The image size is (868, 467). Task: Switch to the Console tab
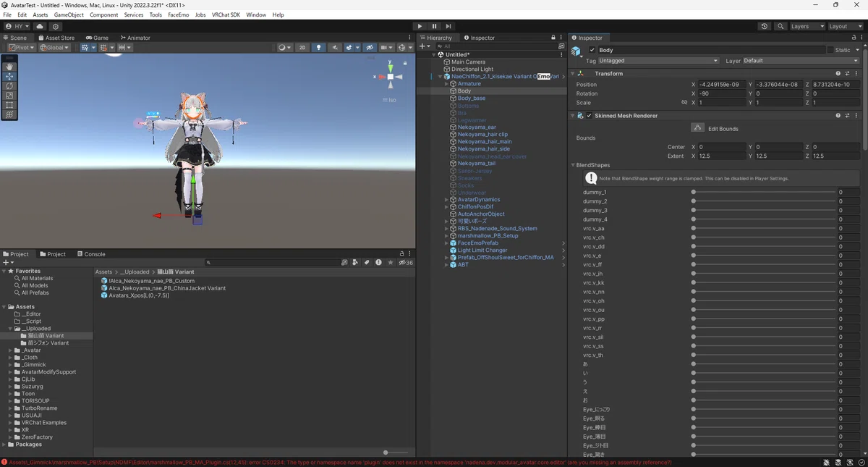pos(91,254)
